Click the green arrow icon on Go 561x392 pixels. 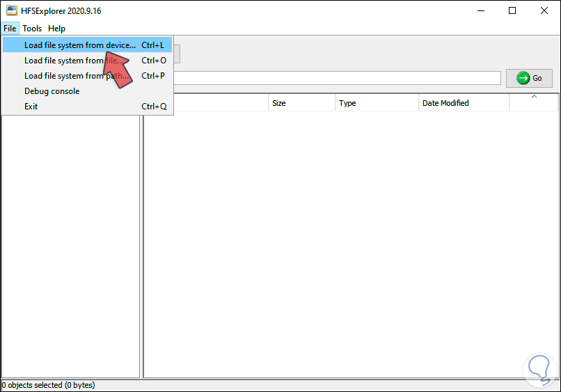[523, 78]
